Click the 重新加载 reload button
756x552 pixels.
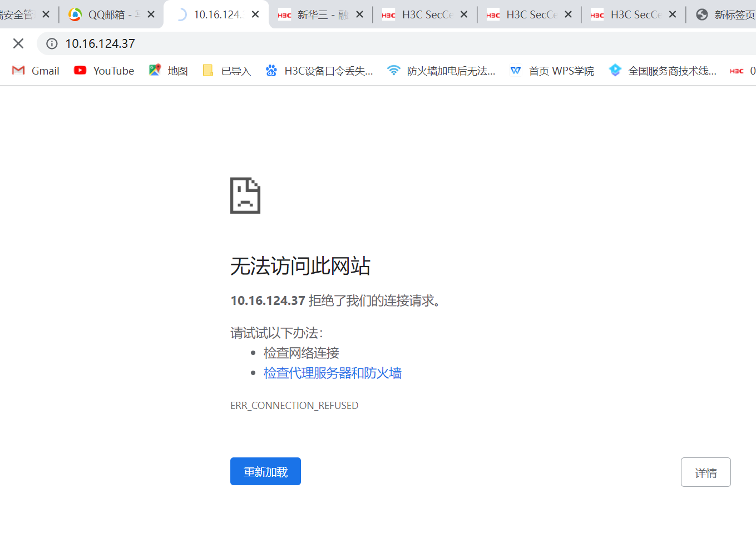tap(265, 471)
